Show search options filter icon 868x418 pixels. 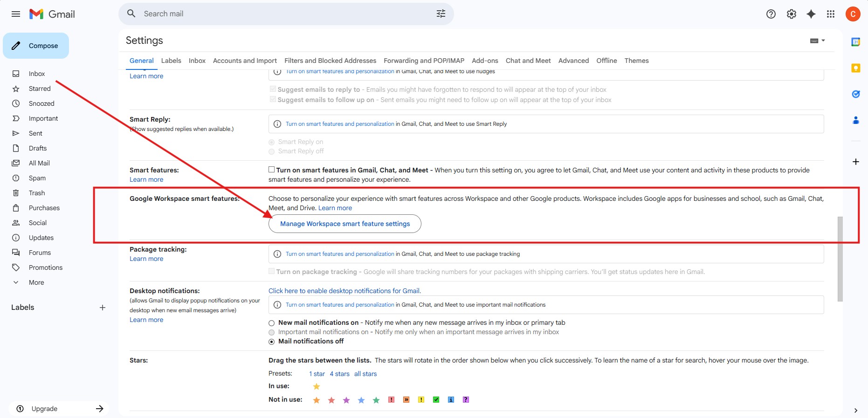(441, 14)
